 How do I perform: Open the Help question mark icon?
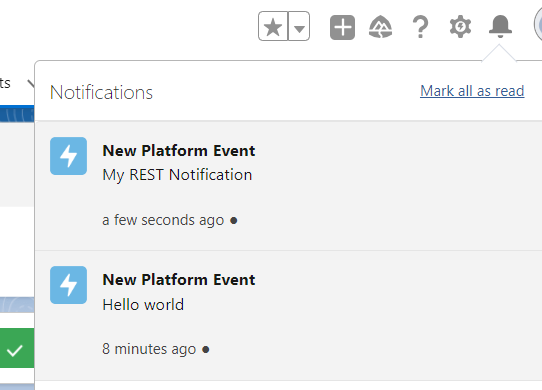click(420, 27)
